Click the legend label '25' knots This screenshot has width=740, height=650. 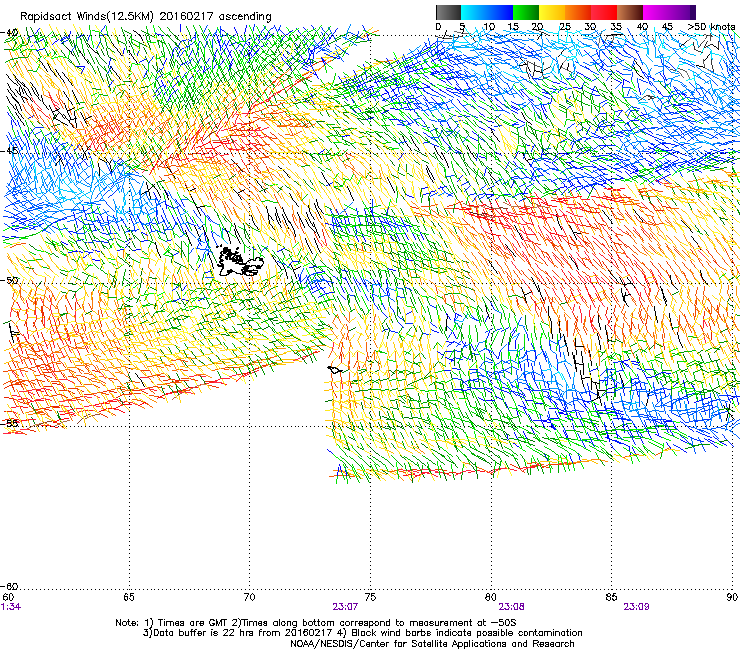(x=565, y=27)
